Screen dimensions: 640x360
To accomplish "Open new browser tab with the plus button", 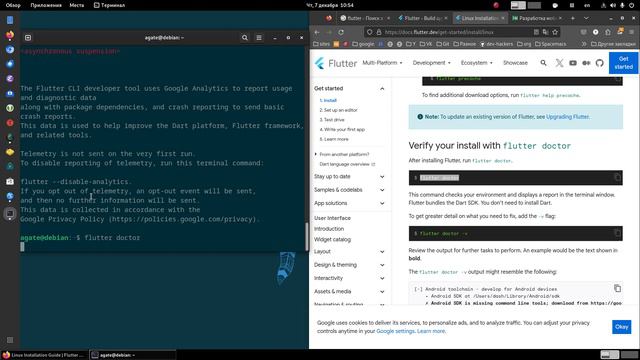I will (x=572, y=18).
